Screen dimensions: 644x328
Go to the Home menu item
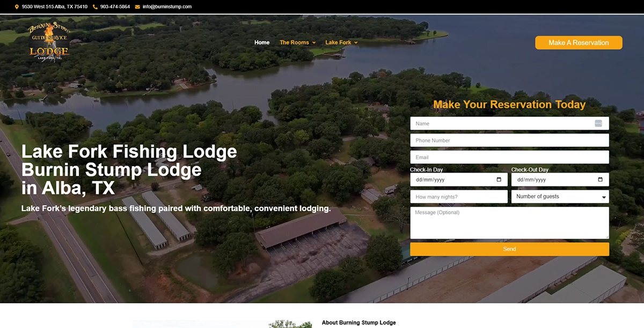coord(262,42)
